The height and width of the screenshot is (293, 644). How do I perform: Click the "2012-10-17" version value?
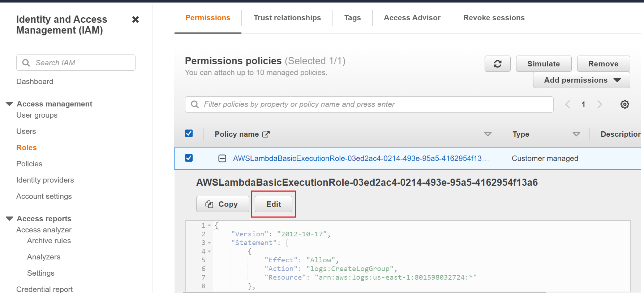tap(302, 234)
